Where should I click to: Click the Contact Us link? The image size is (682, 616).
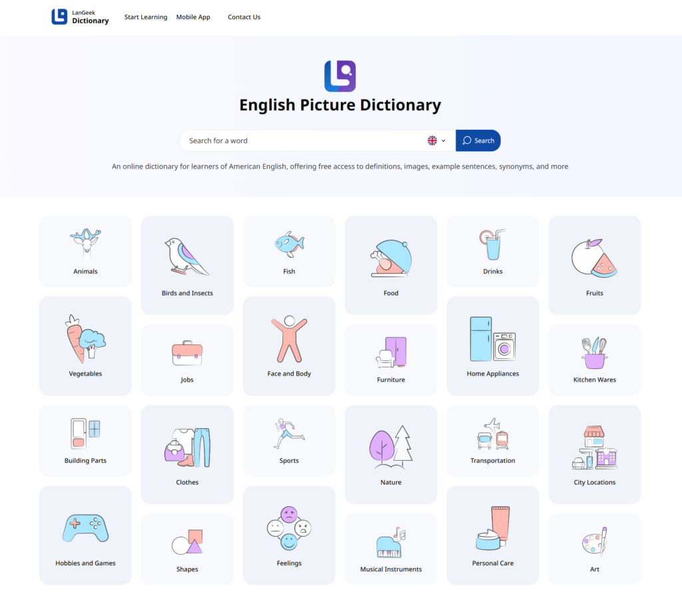tap(244, 17)
